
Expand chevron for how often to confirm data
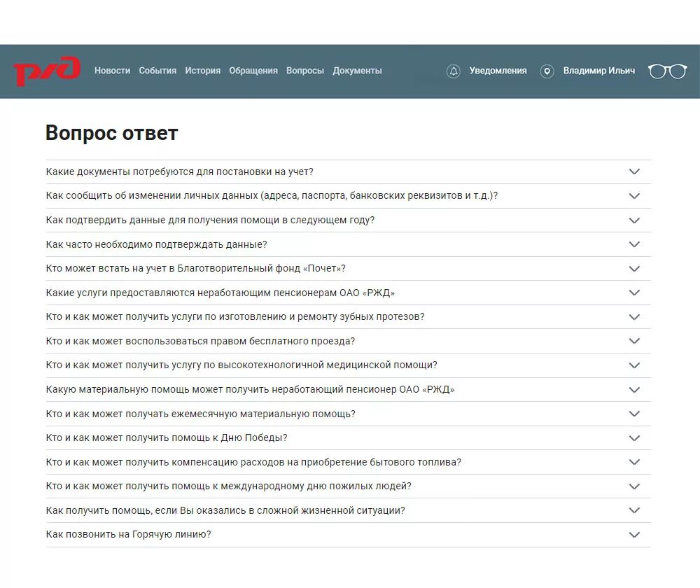(x=634, y=244)
